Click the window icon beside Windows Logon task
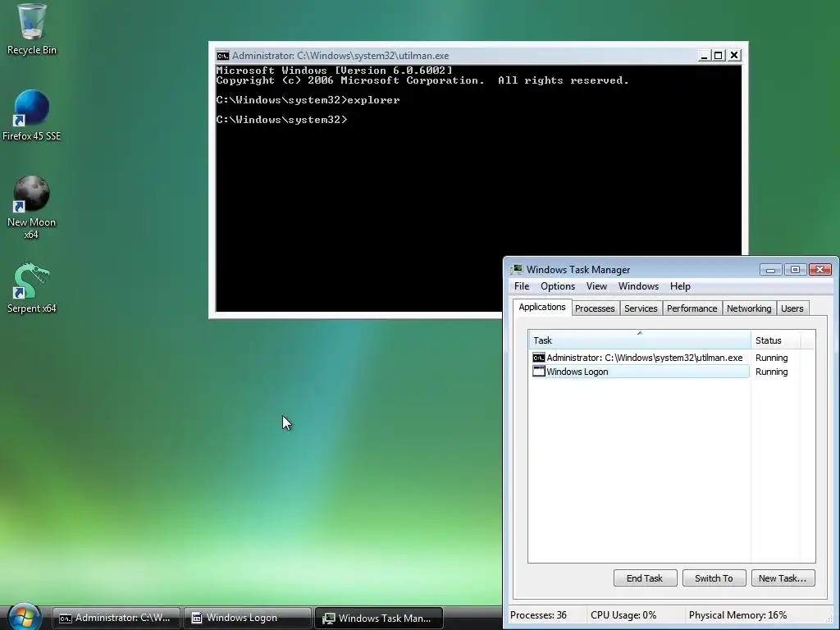The image size is (840, 630). pos(538,372)
